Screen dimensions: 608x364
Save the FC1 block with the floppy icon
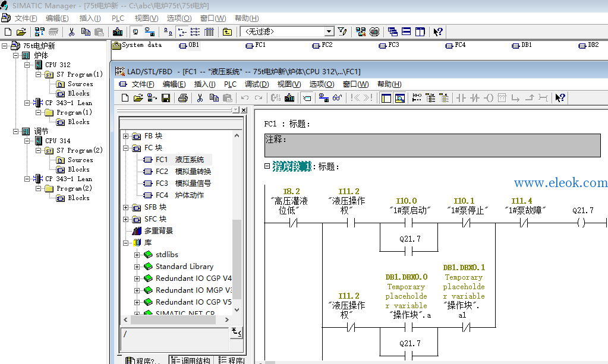pos(166,98)
